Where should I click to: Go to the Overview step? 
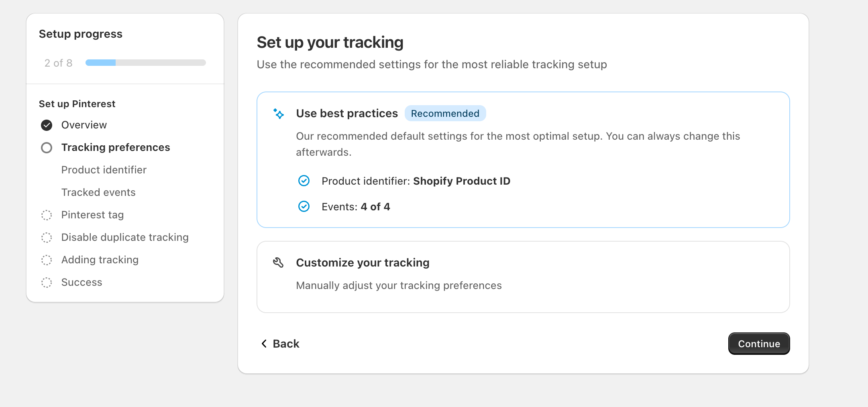point(84,125)
